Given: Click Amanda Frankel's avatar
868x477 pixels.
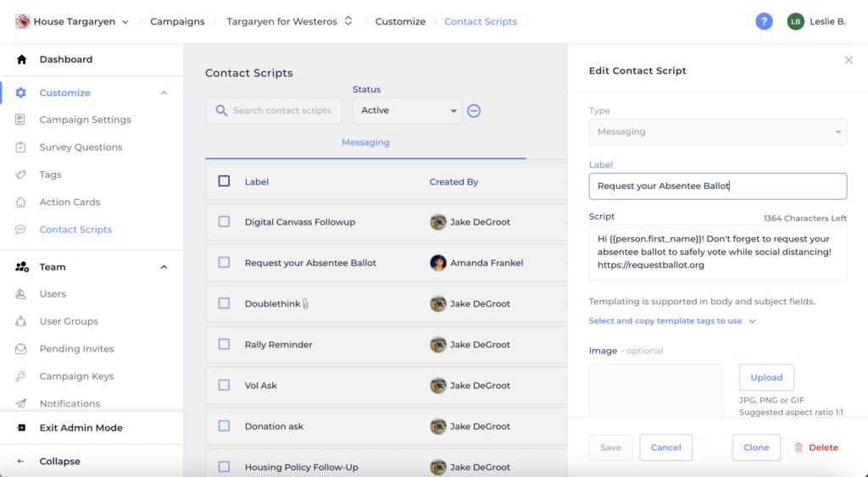Looking at the screenshot, I should (x=438, y=263).
